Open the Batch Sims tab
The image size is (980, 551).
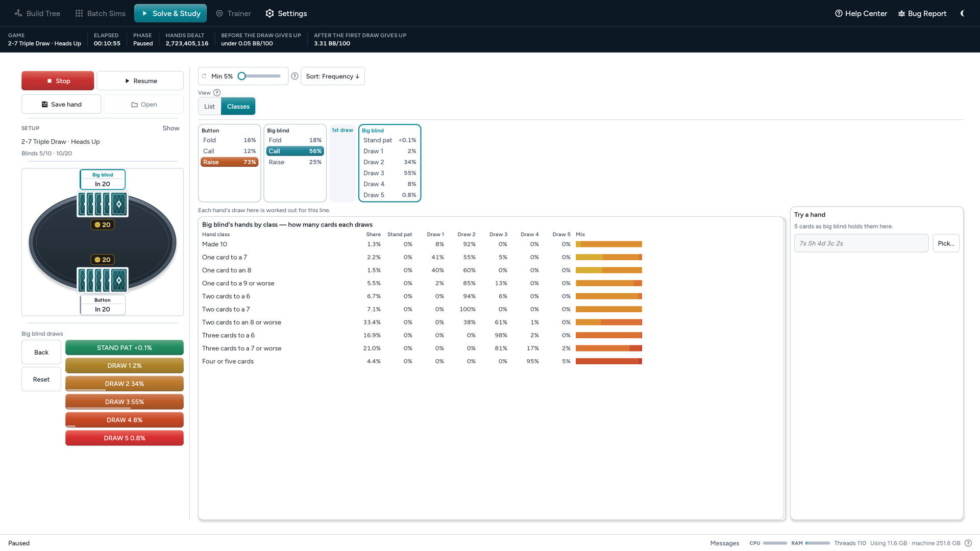(x=101, y=13)
